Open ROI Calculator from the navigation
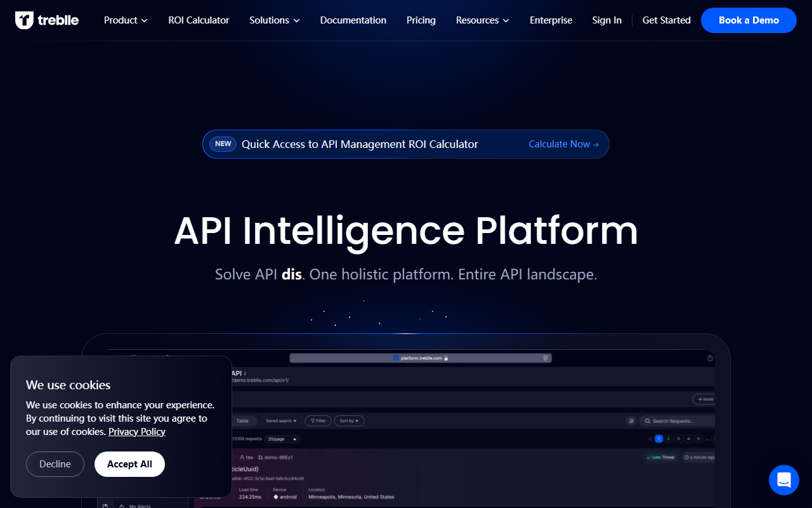 (x=199, y=20)
